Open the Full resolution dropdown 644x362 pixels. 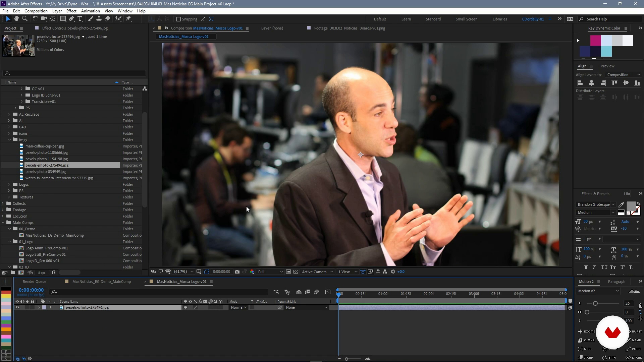click(270, 271)
